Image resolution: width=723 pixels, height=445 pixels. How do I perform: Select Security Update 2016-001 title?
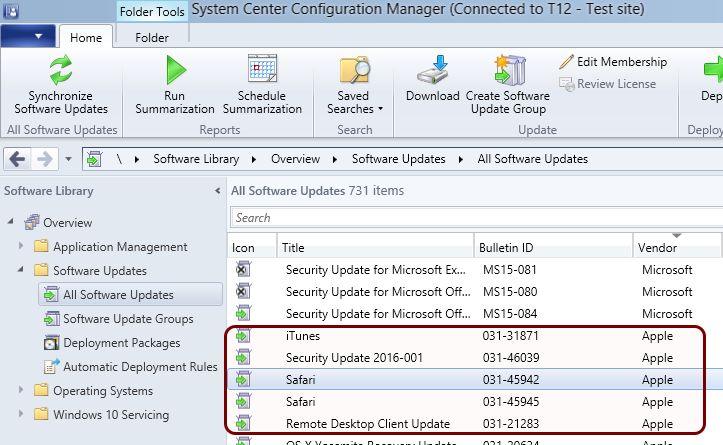(x=354, y=358)
